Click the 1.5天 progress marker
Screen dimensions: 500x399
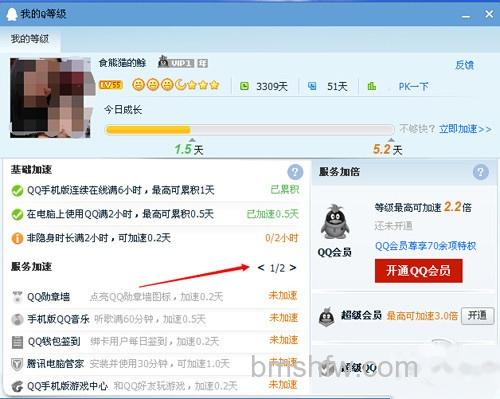point(189,149)
